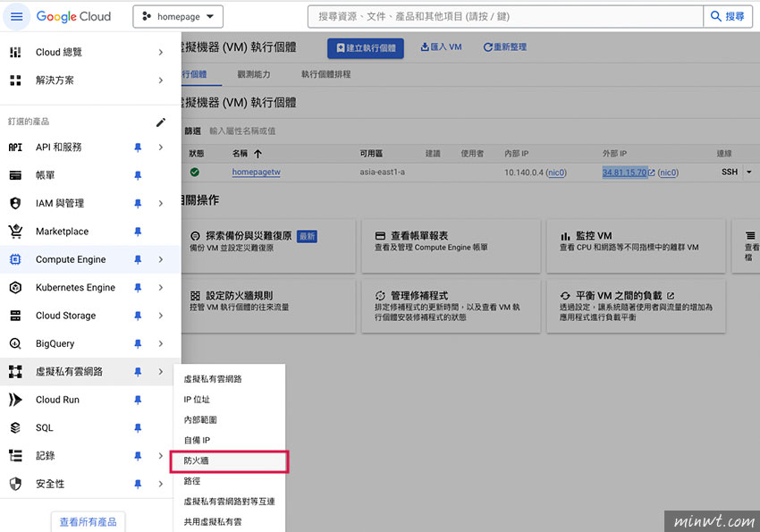Image resolution: width=760 pixels, height=532 pixels.
Task: Sort by the 名稱 column arrow
Action: tap(258, 154)
